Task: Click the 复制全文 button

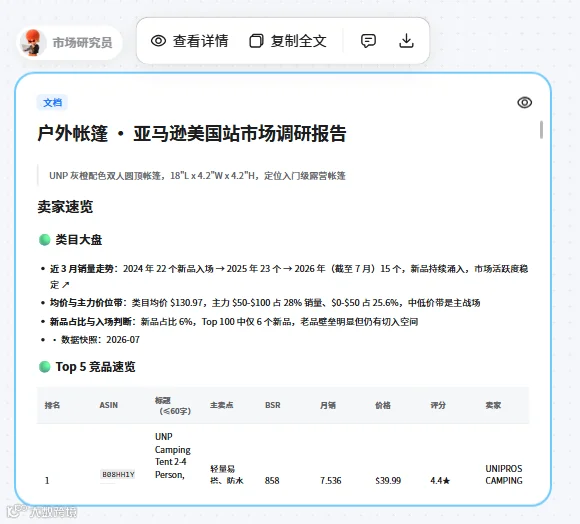Action: 288,41
